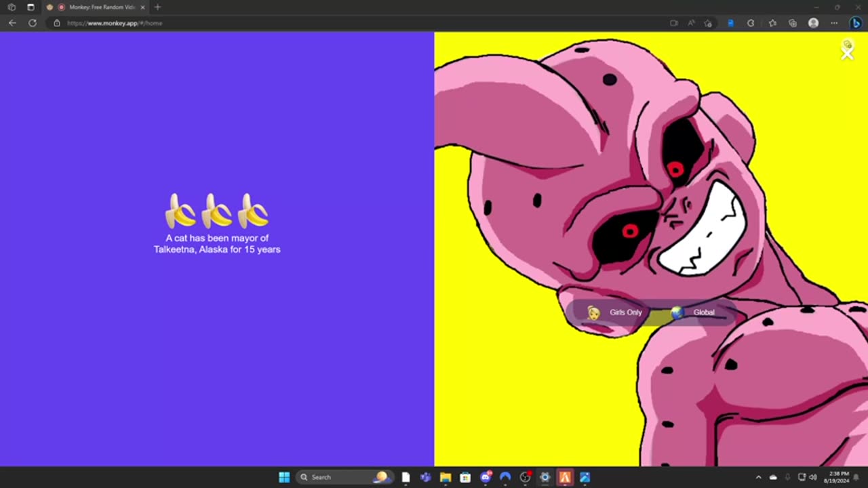The height and width of the screenshot is (488, 868).
Task: Click the three bananas loading graphic
Action: point(217,211)
